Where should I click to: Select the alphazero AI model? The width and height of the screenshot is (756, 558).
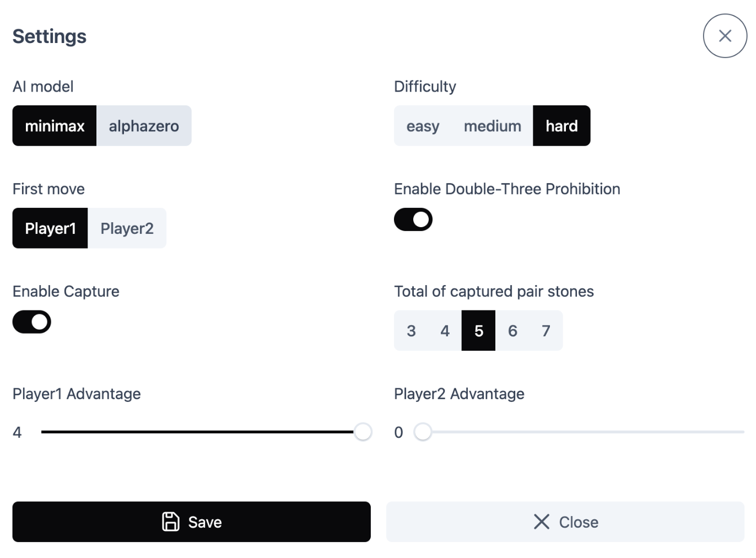point(144,126)
